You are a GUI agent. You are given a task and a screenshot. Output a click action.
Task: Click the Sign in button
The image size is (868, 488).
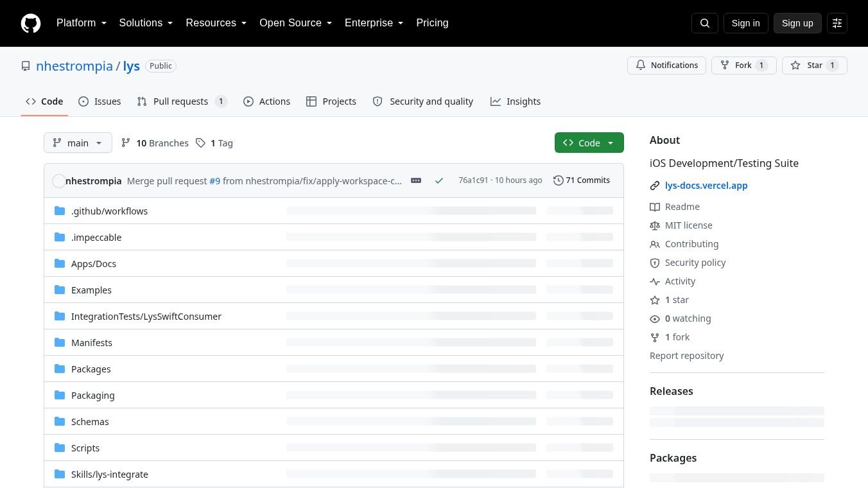click(x=745, y=23)
